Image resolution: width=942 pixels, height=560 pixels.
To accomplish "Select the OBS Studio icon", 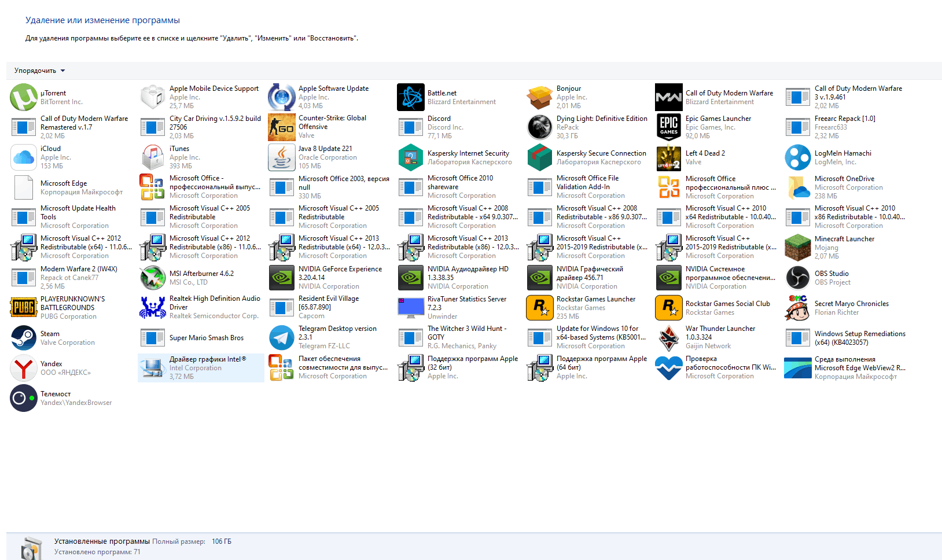I will [798, 278].
